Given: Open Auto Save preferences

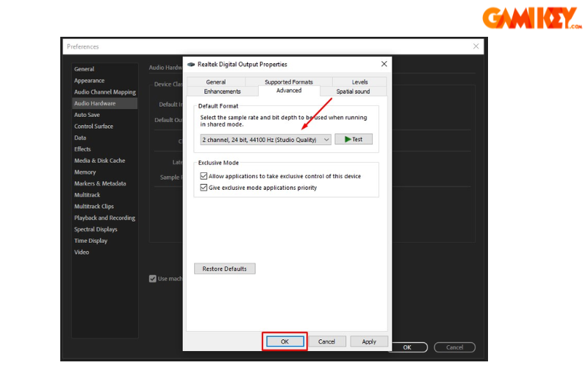Looking at the screenshot, I should 87,115.
